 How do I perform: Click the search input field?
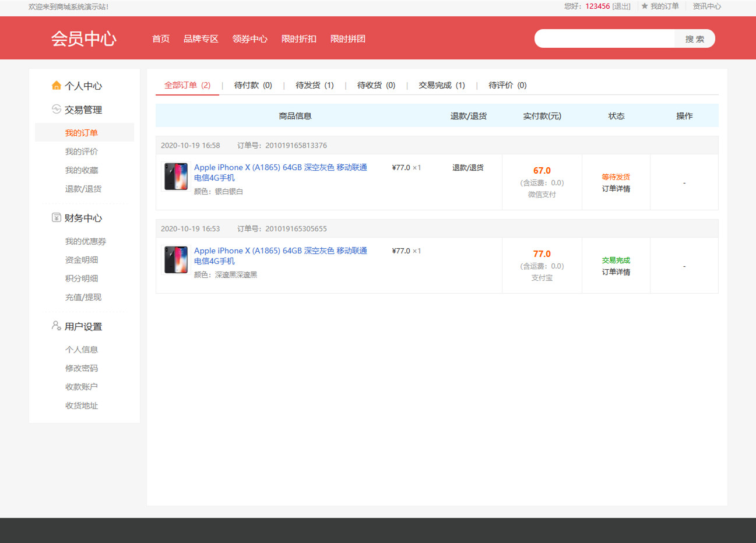(604, 38)
